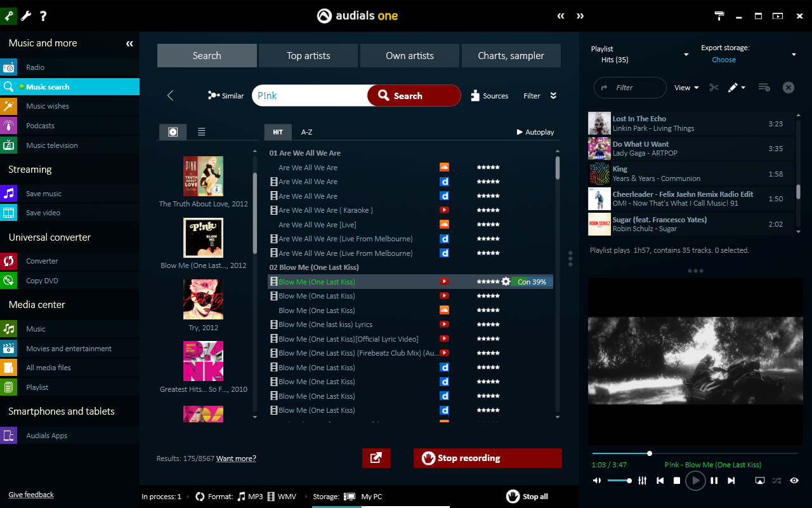The image size is (812, 508).
Task: Switch to Top artists tab
Action: 308,55
